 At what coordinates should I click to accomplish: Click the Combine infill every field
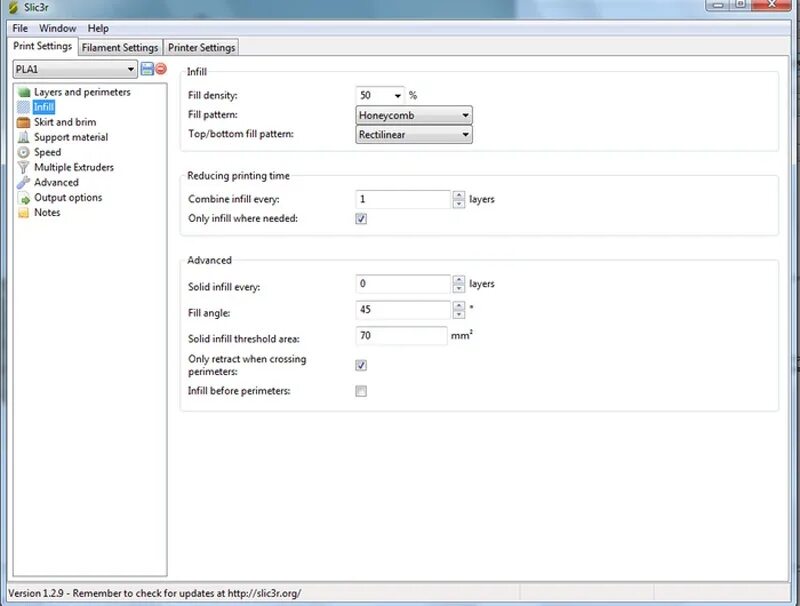click(x=403, y=199)
